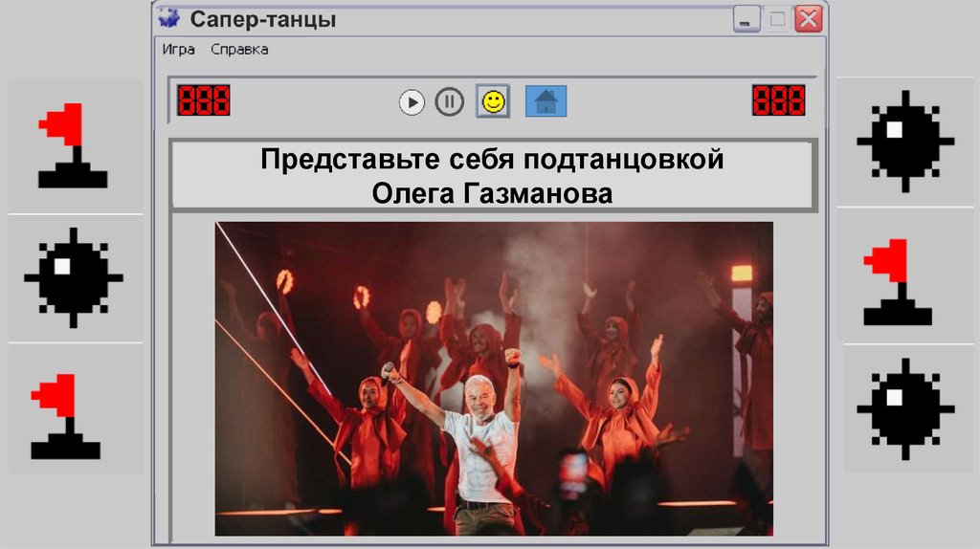This screenshot has width=980, height=549.
Task: Click the middle-left black mine tile
Action: [x=76, y=278]
